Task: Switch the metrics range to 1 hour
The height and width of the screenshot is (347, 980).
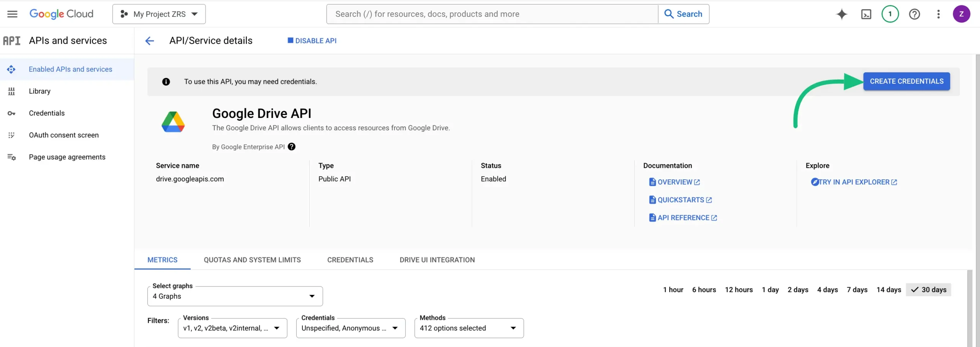Action: [x=673, y=290]
